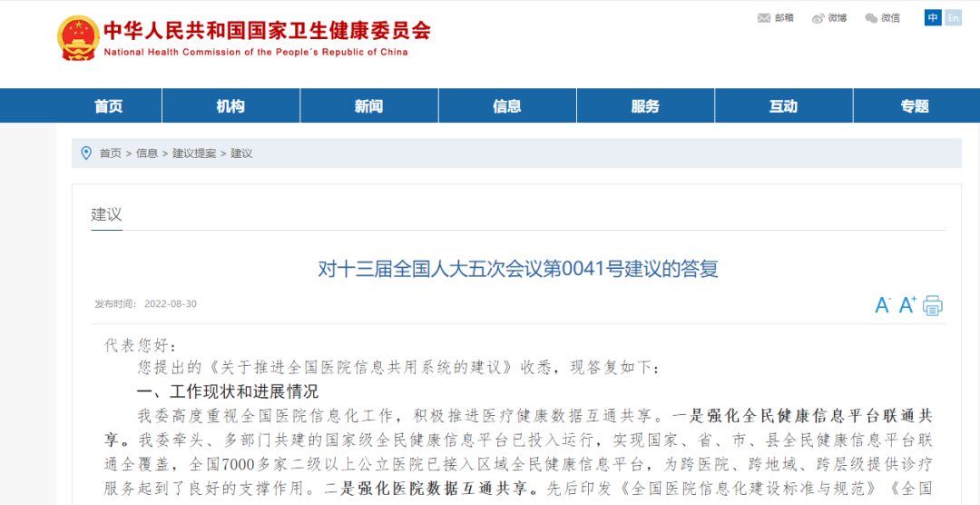Open the 首页 navigation menu
Screen dimensions: 980x505
pyautogui.click(x=109, y=105)
